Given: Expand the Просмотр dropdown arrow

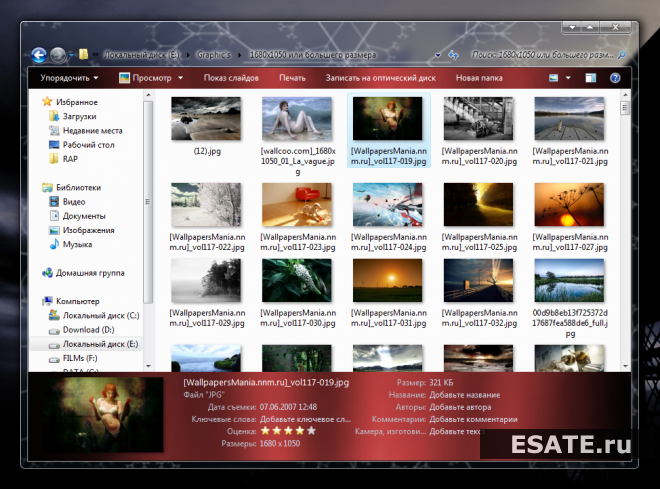Looking at the screenshot, I should (181, 78).
